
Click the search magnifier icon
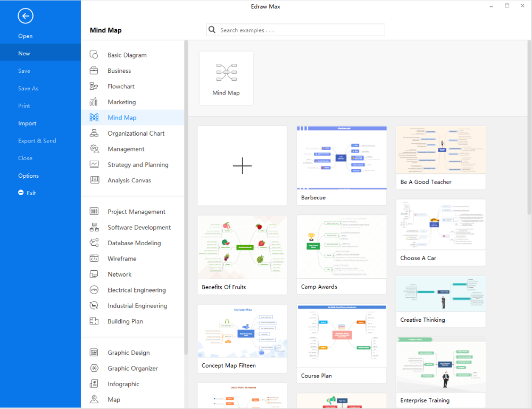click(212, 30)
